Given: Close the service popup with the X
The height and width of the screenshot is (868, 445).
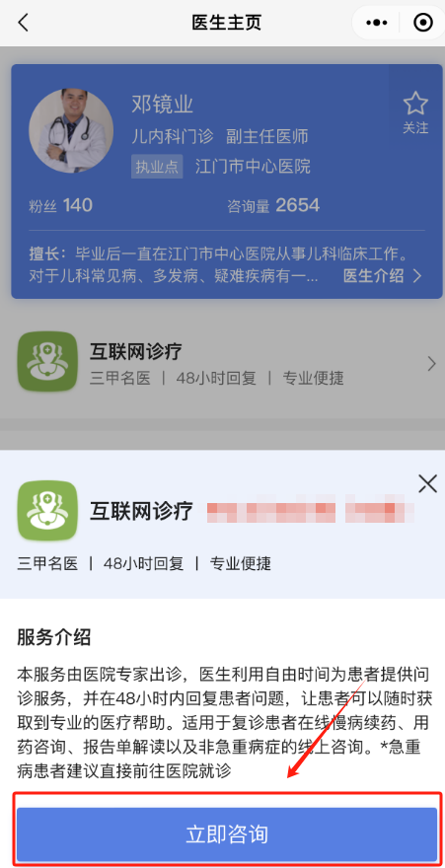Looking at the screenshot, I should (427, 484).
